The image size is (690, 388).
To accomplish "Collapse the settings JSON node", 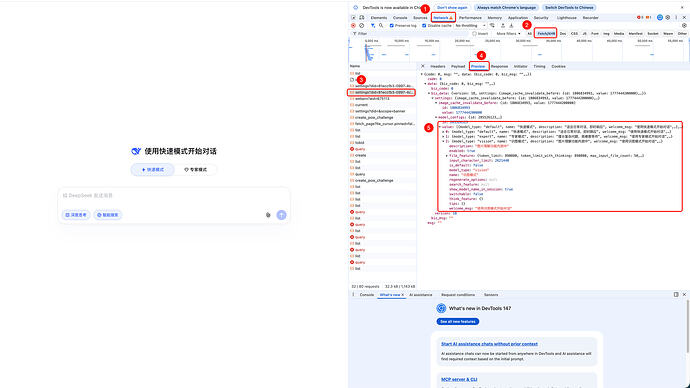I will point(433,98).
